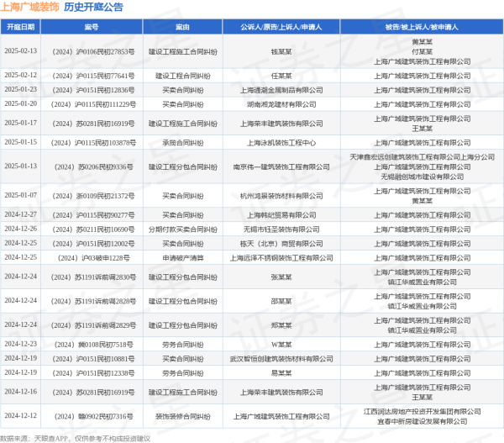Image resolution: width=504 pixels, height=443 pixels.
Task: Click case number 沪0115民初90277号
Action: coord(93,215)
